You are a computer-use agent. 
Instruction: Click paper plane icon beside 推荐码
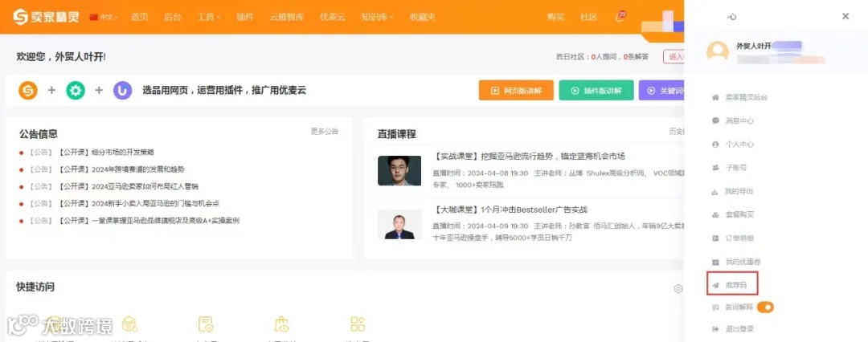(x=715, y=285)
